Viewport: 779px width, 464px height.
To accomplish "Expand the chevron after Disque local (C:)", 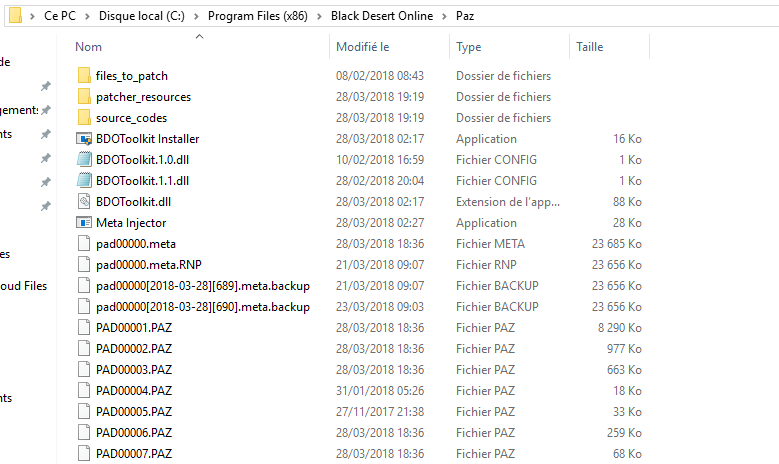I will [x=198, y=17].
